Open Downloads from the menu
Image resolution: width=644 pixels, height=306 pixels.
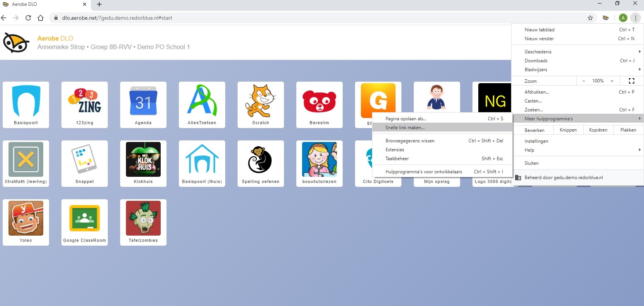pos(578,61)
